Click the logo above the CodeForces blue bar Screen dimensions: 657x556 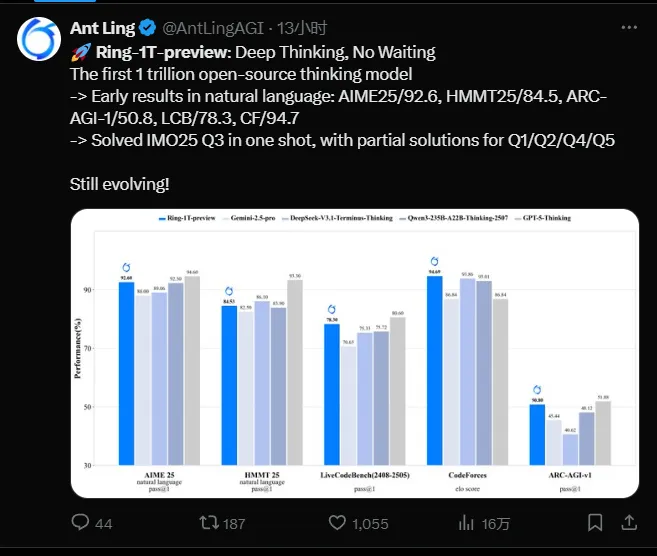click(x=435, y=261)
